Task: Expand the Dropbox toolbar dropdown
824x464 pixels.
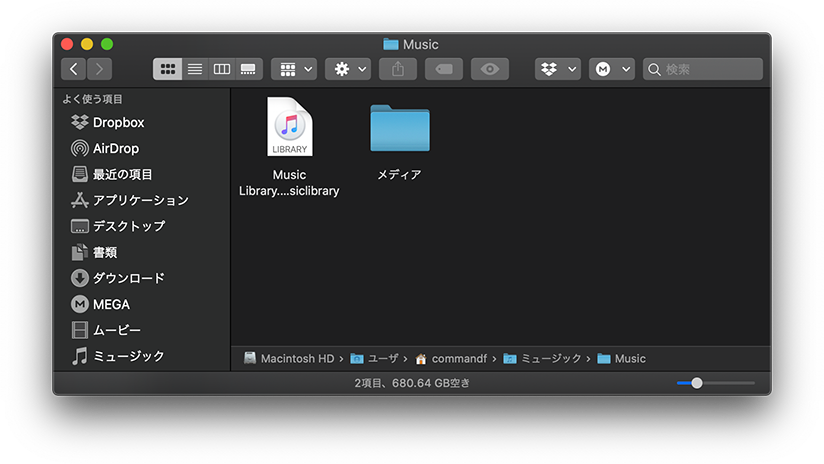Action: [558, 69]
